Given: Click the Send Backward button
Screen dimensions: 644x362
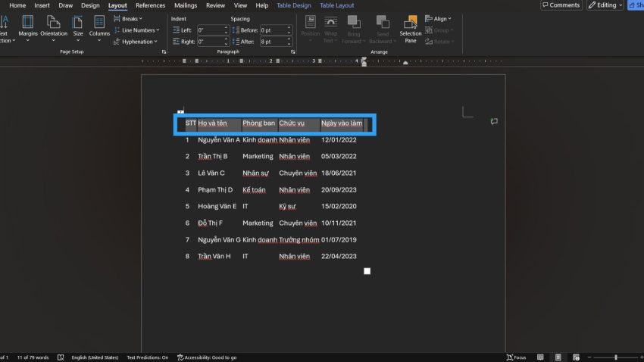Looking at the screenshot, I should point(383,29).
